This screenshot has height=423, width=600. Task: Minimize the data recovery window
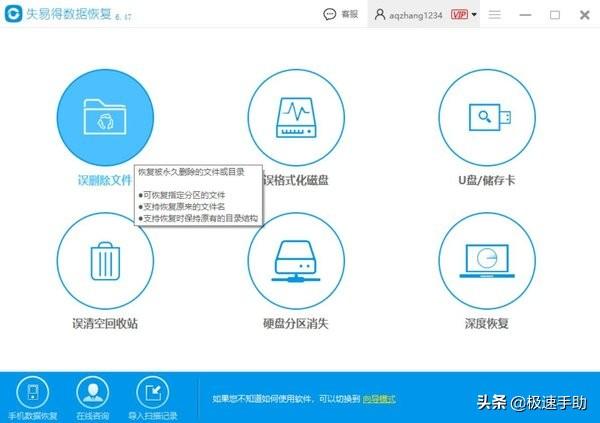pyautogui.click(x=525, y=15)
